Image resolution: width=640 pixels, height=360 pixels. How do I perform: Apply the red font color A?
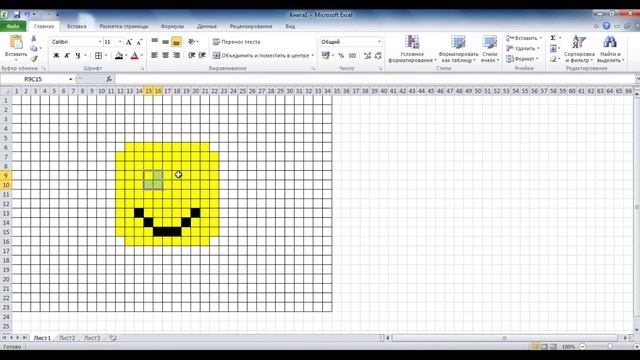(x=135, y=56)
